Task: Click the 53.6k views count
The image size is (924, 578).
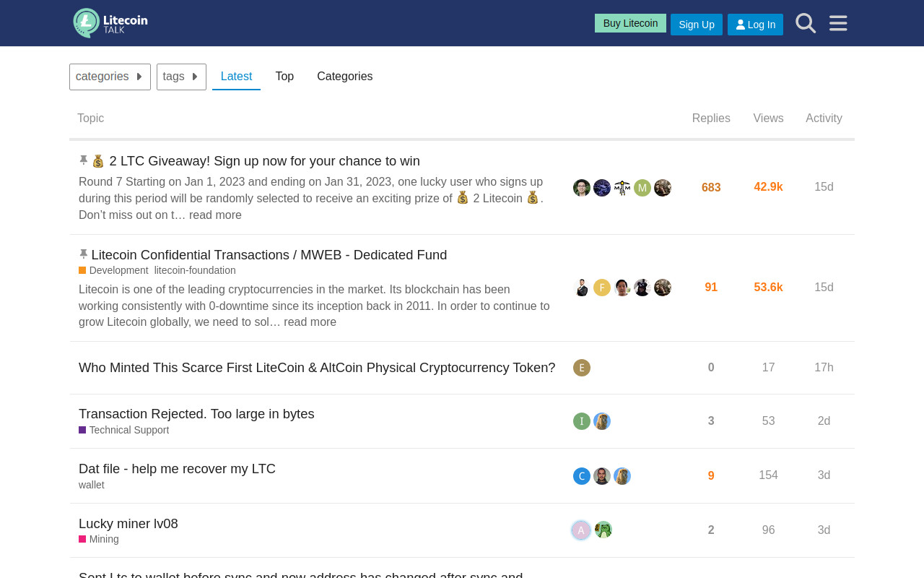Action: pos(768,288)
